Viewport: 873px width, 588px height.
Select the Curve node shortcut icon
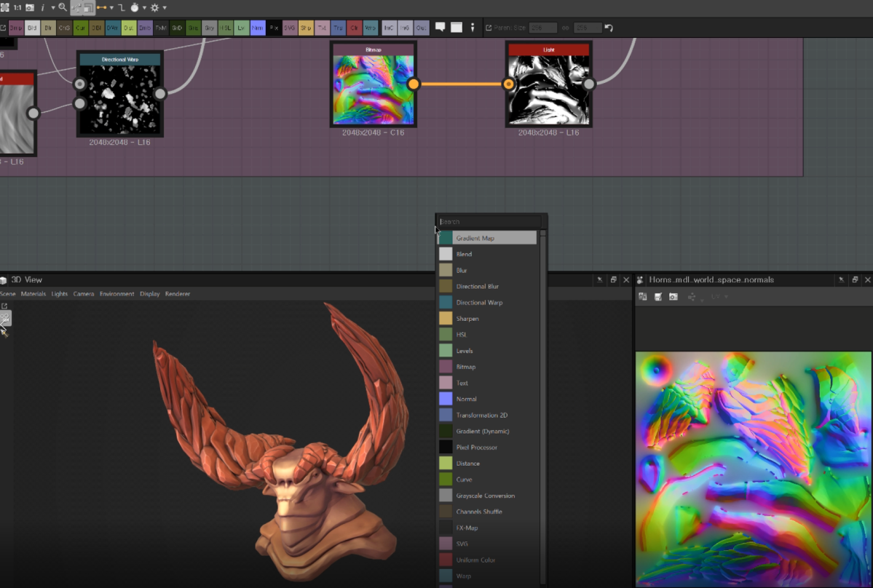pos(80,27)
